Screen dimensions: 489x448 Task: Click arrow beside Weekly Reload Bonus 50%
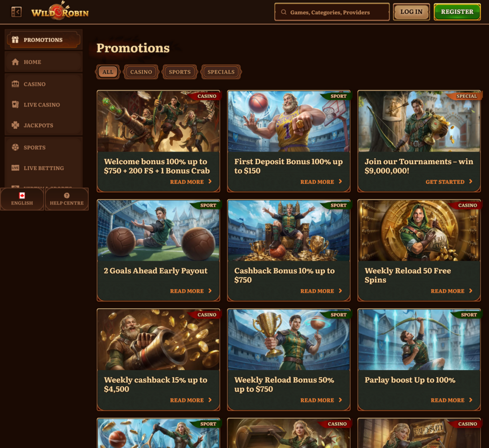click(x=340, y=400)
